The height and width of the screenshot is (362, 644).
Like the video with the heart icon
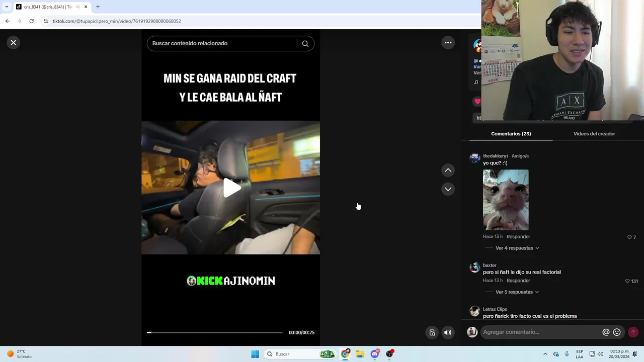(x=477, y=101)
